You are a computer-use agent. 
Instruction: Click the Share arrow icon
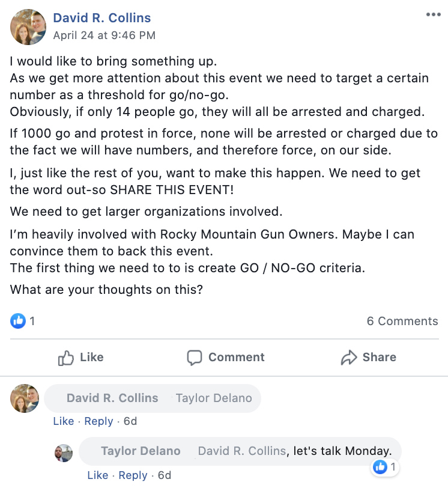[x=348, y=358]
